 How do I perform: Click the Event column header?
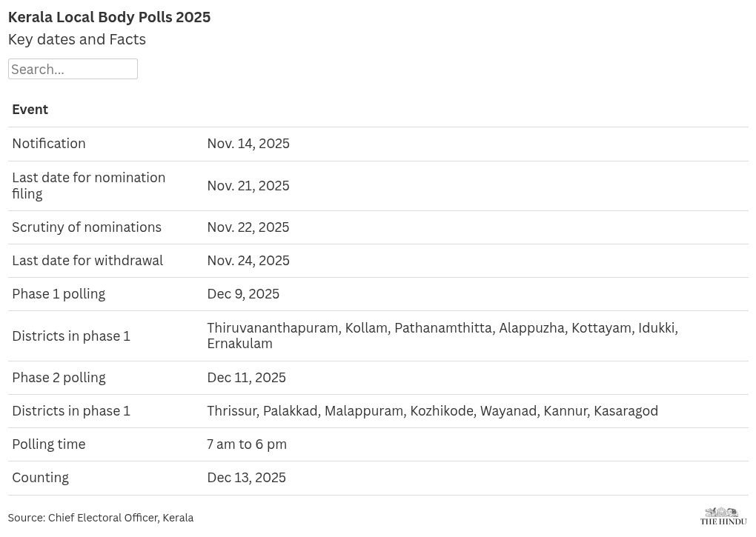pyautogui.click(x=30, y=110)
